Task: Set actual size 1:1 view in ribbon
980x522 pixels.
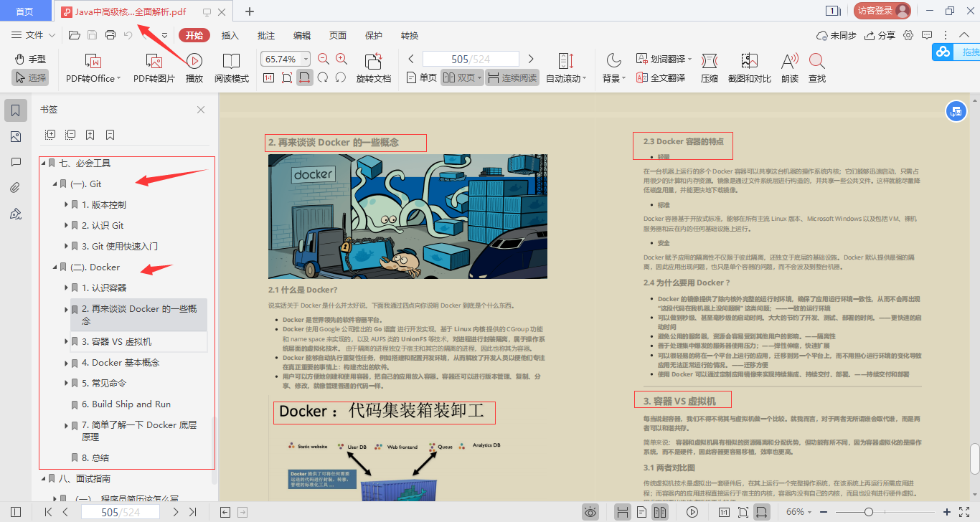Action: (x=268, y=77)
